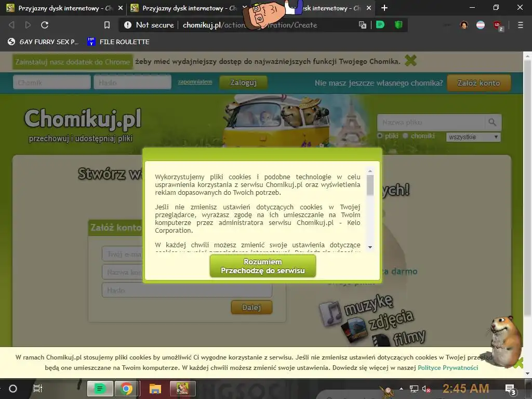Reload the page with the refresh icon
Viewport: 532px width, 399px height.
(45, 25)
